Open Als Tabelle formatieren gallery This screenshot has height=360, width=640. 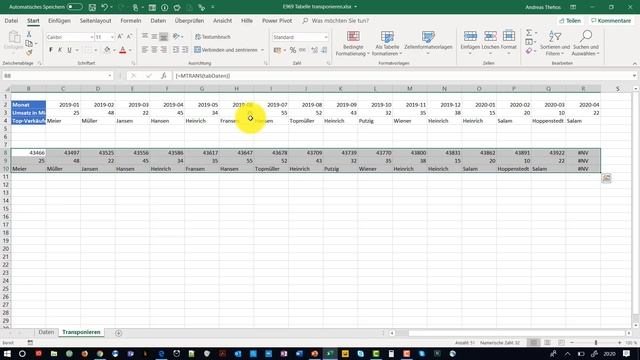(387, 43)
